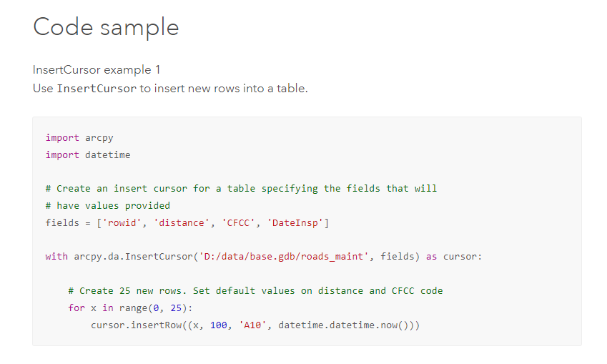Click the "datetime.datetime.now()" call

pyautogui.click(x=343, y=325)
